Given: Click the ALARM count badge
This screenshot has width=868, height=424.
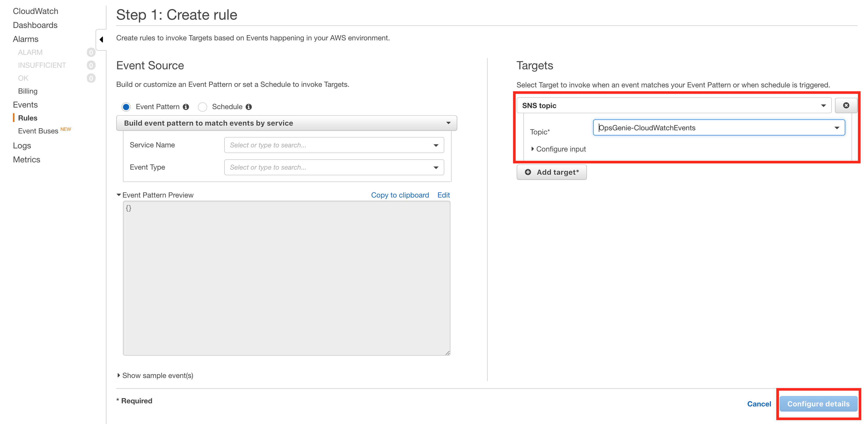Looking at the screenshot, I should [91, 52].
